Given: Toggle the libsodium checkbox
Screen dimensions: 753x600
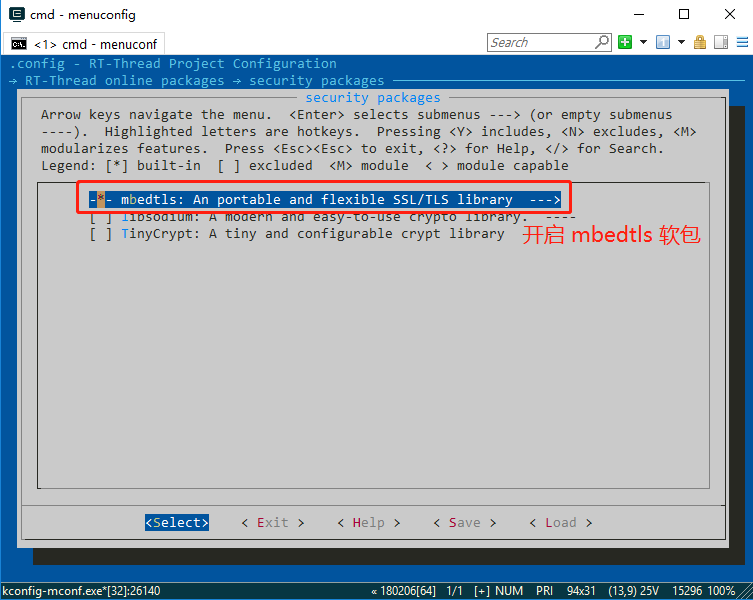Looking at the screenshot, I should [101, 218].
